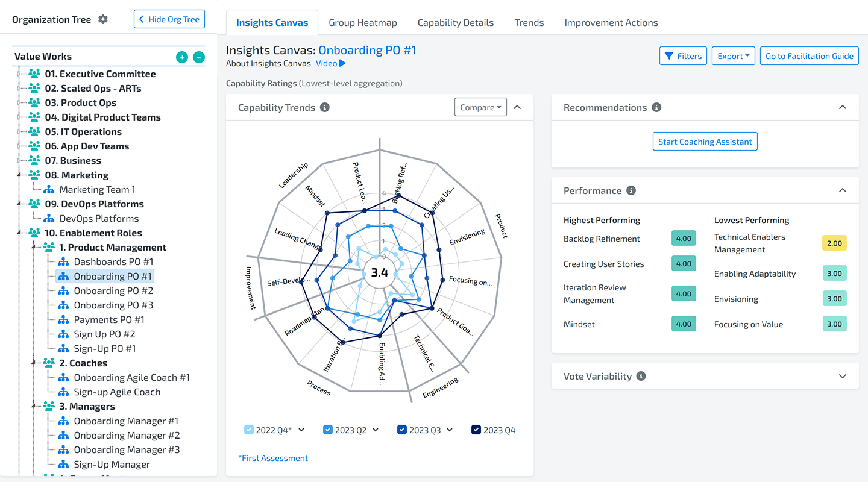868x482 pixels.
Task: Uncheck the 2022 Q4 assessment checkbox
Action: 249,430
